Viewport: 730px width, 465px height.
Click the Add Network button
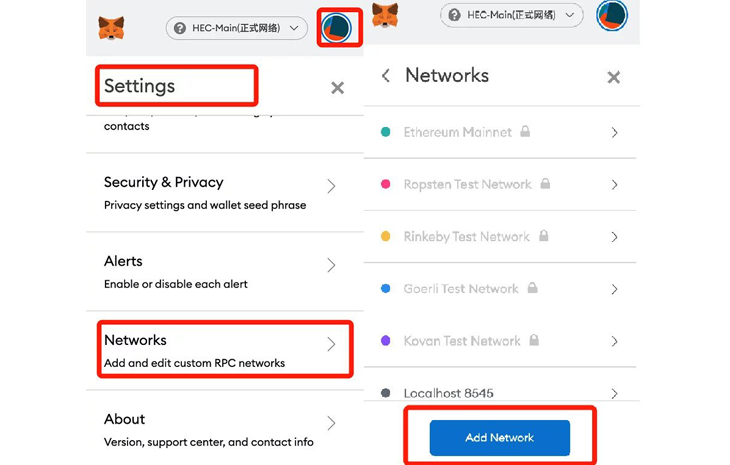500,438
